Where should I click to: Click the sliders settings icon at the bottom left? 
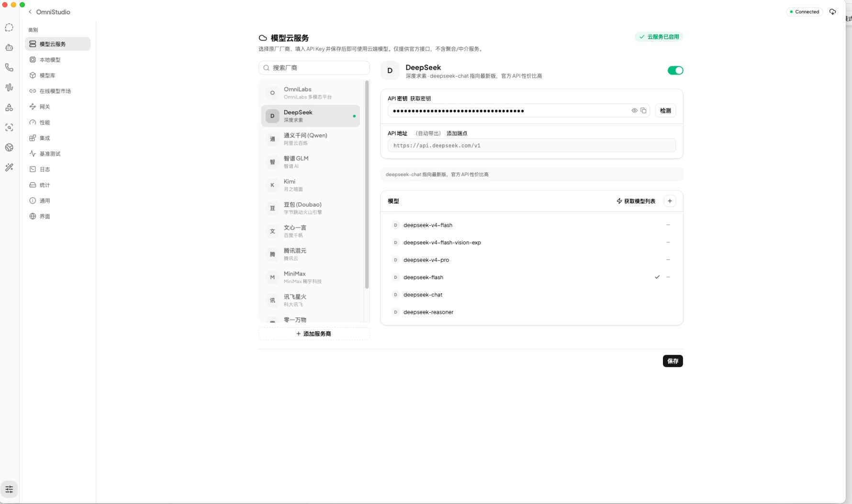pyautogui.click(x=9, y=489)
